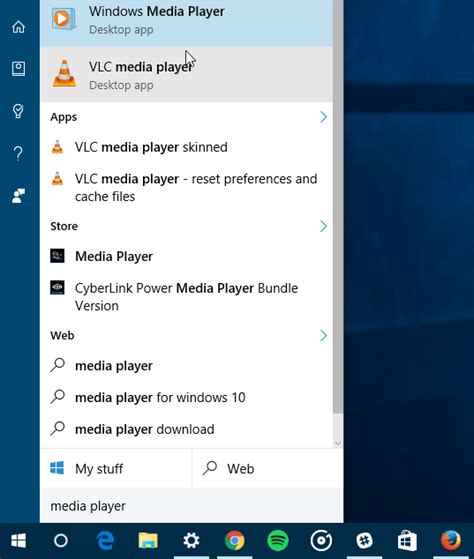
Task: Expand the Web results section chevron
Action: (323, 335)
